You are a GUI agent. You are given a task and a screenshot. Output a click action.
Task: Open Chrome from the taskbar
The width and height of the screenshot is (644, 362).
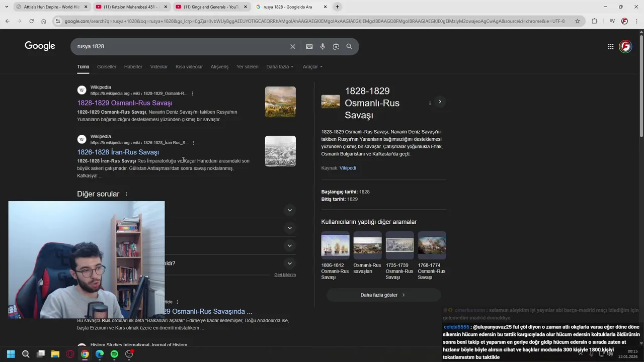[85, 354]
